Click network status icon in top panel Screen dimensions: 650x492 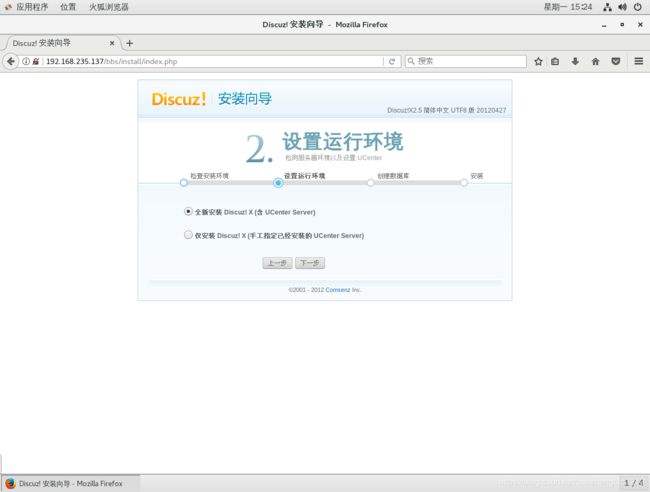(607, 7)
